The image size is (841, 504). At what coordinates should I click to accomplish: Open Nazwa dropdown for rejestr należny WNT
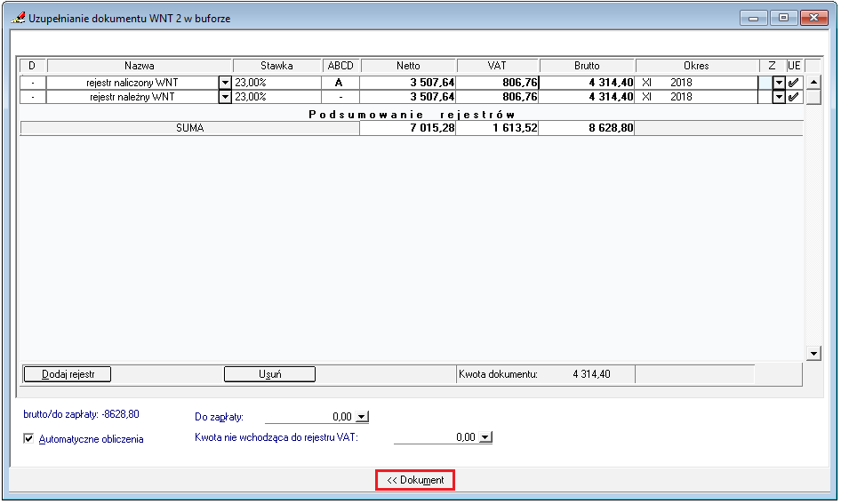point(224,97)
